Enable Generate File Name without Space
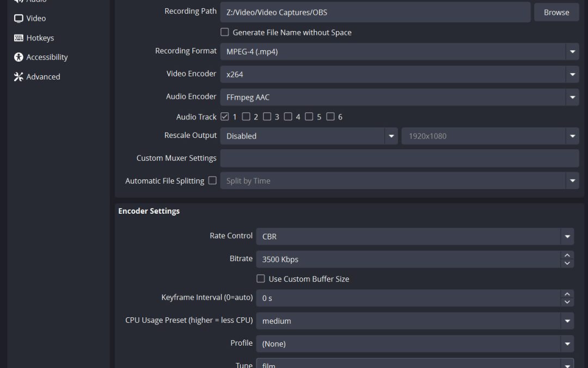Image resolution: width=588 pixels, height=368 pixels. click(x=225, y=32)
